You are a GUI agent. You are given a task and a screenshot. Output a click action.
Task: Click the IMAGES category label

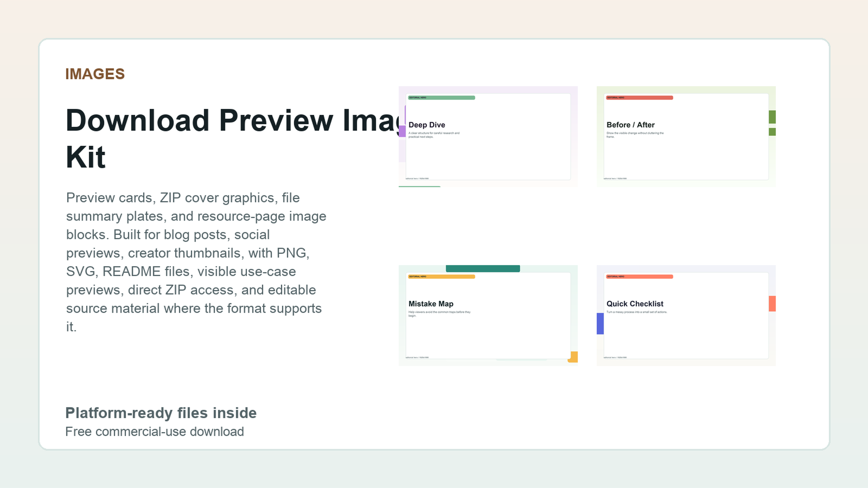point(95,74)
